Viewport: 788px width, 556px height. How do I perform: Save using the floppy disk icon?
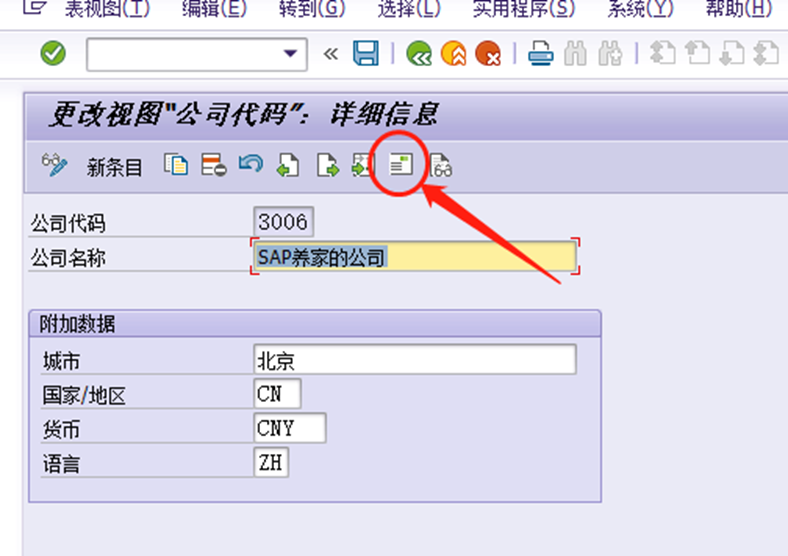(x=366, y=53)
